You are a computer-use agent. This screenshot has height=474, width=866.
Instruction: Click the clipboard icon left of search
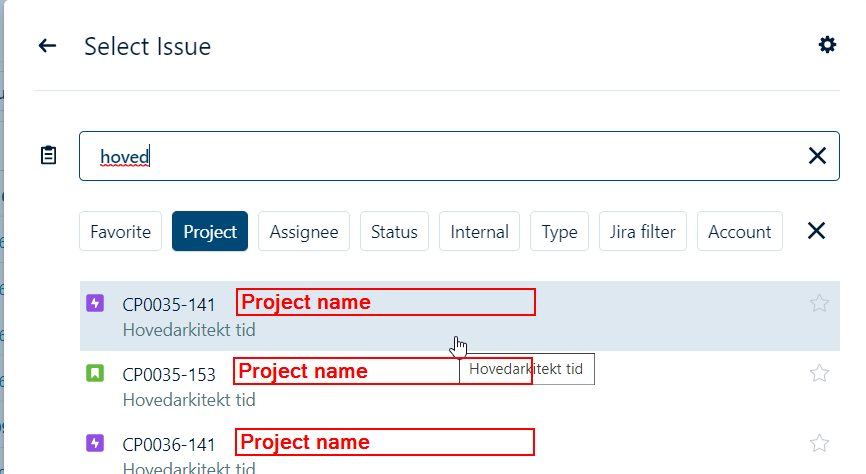point(48,156)
